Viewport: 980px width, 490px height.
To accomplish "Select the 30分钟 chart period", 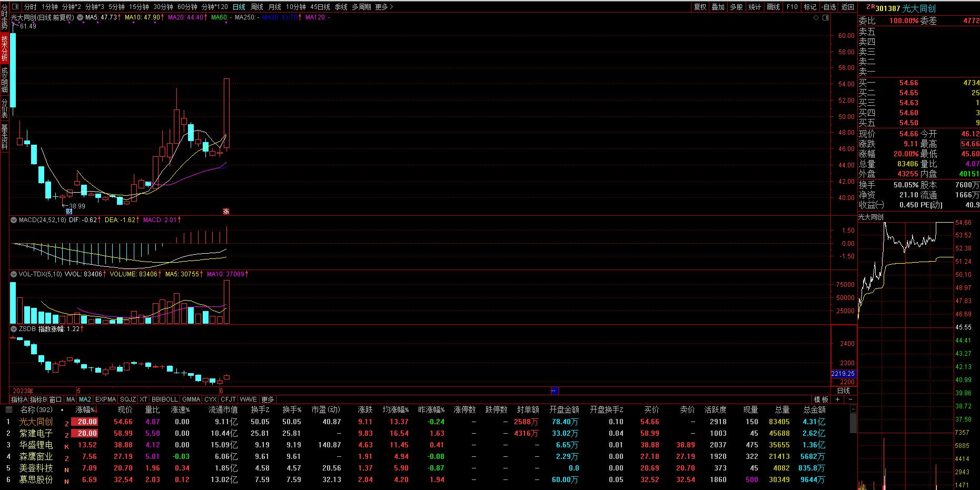I will pos(163,7).
